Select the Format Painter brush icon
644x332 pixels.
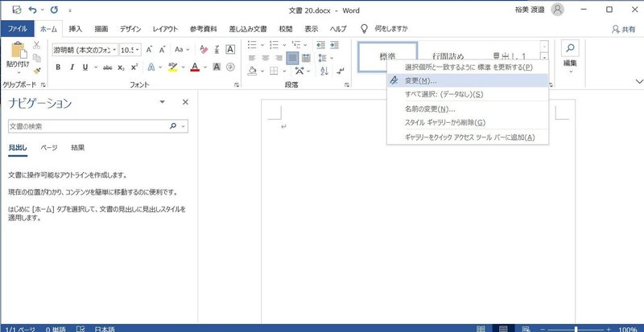coord(36,71)
